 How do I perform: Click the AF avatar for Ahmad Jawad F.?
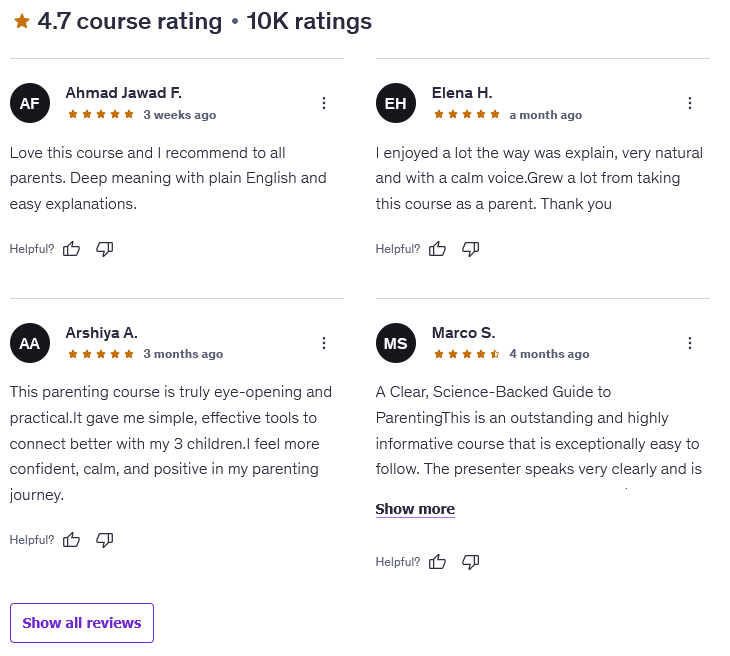coord(30,103)
